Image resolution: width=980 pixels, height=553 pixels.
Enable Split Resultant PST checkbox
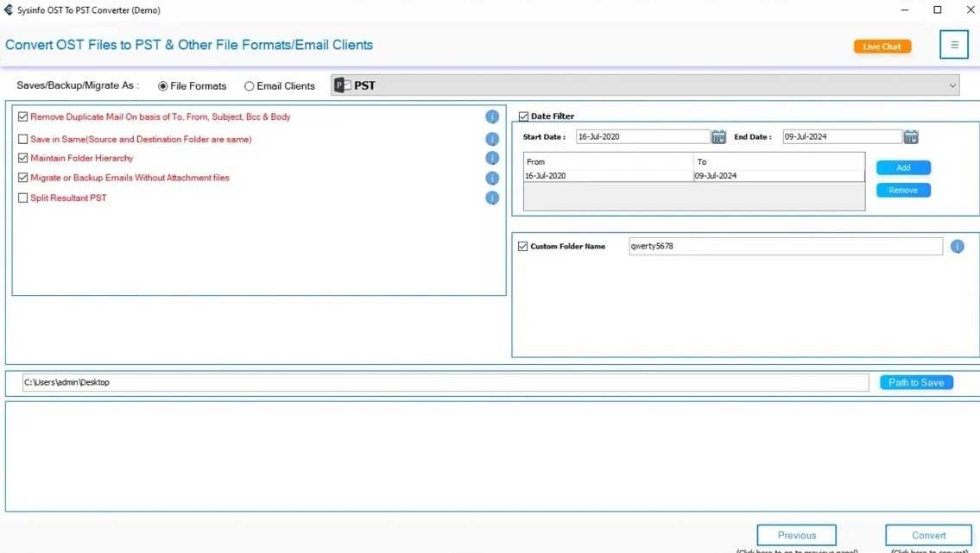(x=23, y=198)
